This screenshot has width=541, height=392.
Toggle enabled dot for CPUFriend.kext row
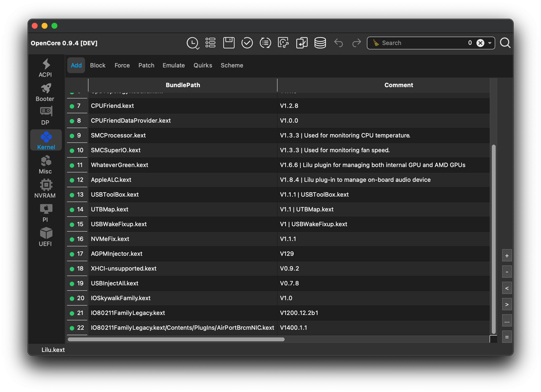(x=72, y=106)
